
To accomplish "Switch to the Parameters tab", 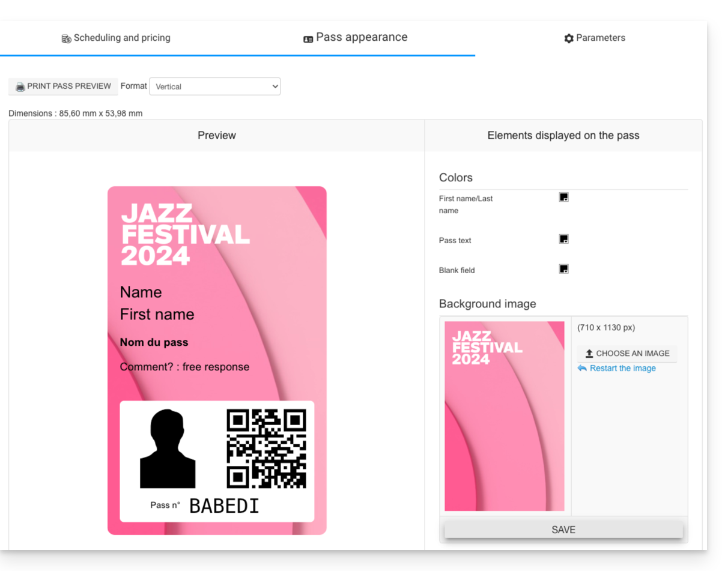I will (x=594, y=38).
